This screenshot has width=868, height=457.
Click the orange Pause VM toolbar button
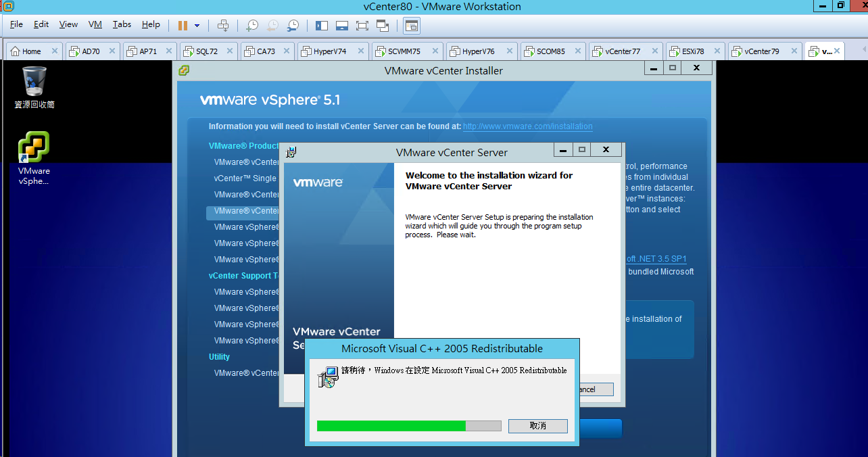183,25
